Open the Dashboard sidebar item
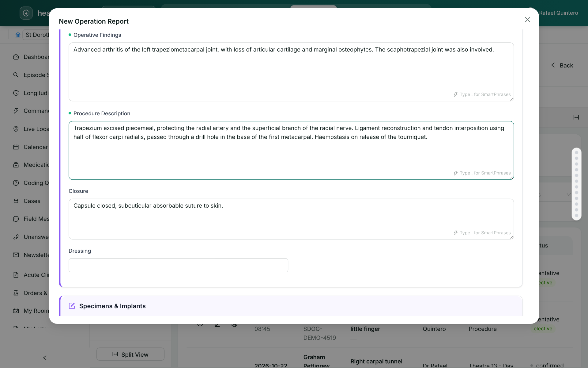 pyautogui.click(x=31, y=57)
